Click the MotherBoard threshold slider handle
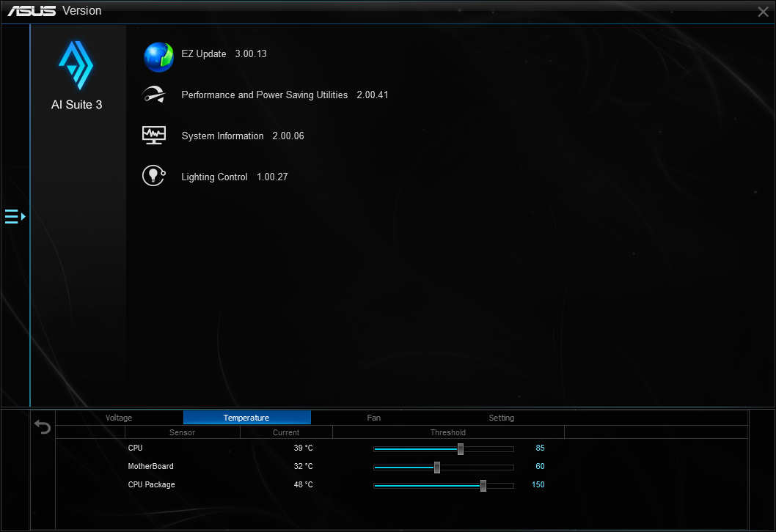776x532 pixels. (437, 468)
